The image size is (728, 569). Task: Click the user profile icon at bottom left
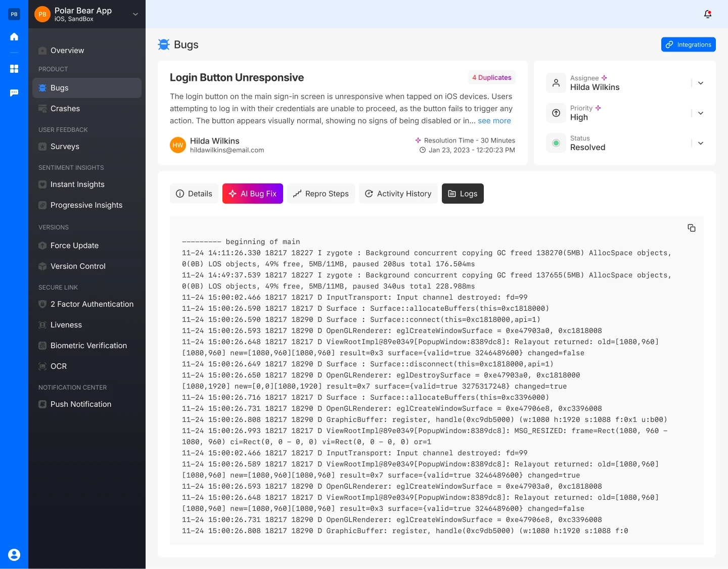[14, 554]
